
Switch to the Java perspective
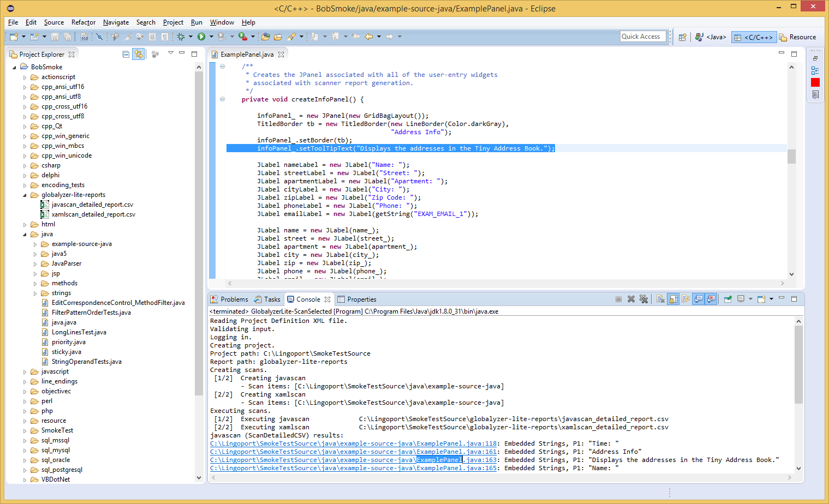point(711,37)
